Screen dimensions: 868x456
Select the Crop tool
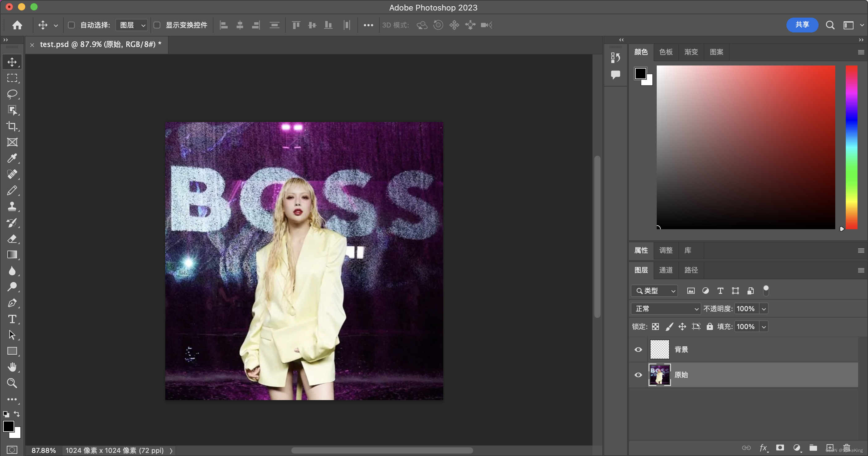tap(12, 126)
